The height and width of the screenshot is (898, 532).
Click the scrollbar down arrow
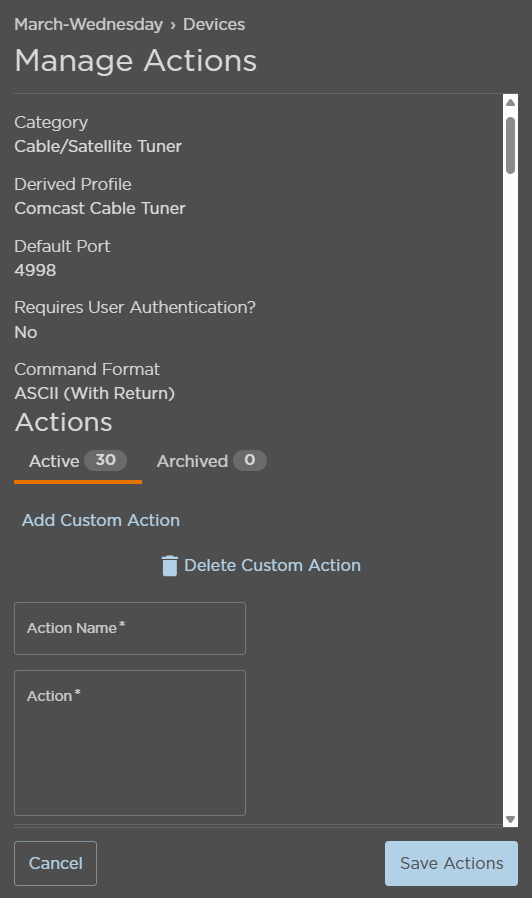click(x=510, y=820)
